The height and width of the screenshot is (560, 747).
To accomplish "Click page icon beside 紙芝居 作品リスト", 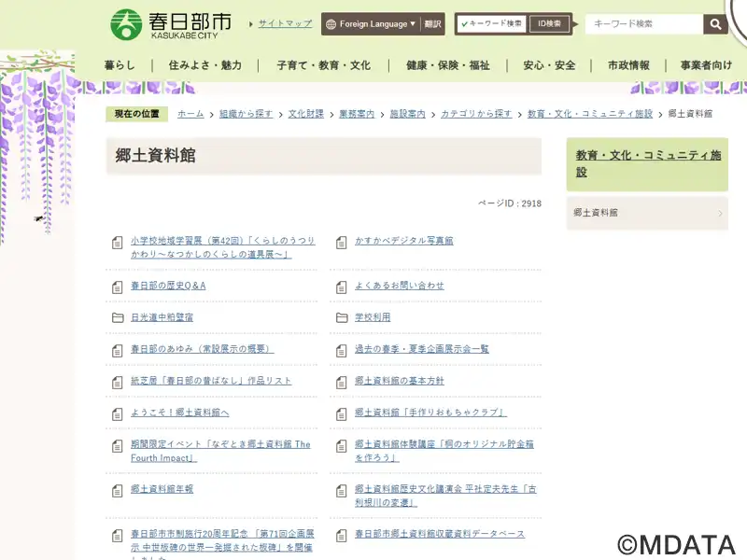I will [118, 383].
